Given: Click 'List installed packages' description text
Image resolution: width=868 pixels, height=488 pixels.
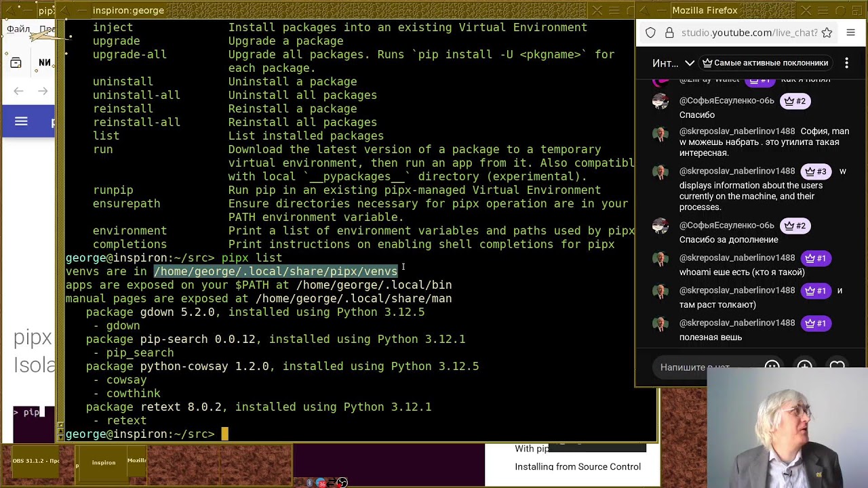Looking at the screenshot, I should (x=306, y=136).
